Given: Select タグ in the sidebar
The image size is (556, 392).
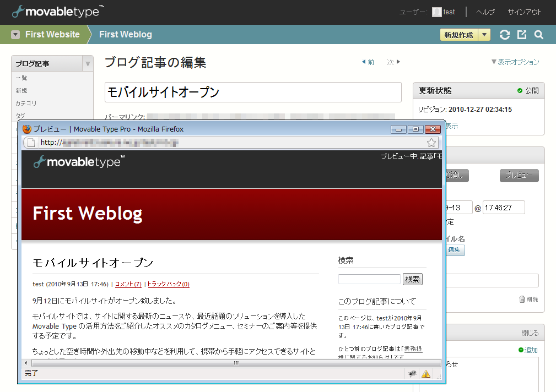Looking at the screenshot, I should tap(20, 116).
